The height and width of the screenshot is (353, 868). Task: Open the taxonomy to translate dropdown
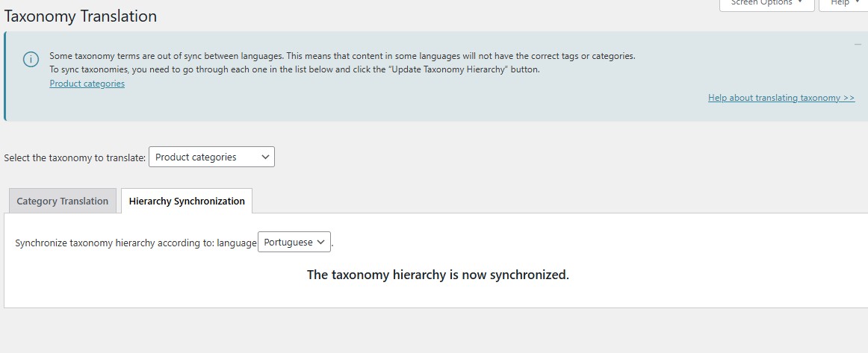(x=211, y=157)
